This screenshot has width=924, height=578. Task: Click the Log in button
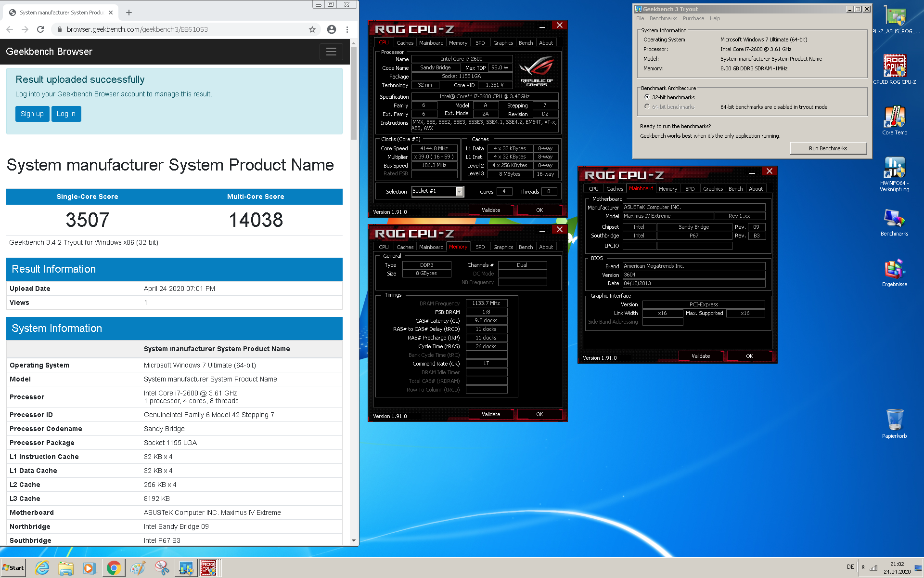click(x=66, y=114)
